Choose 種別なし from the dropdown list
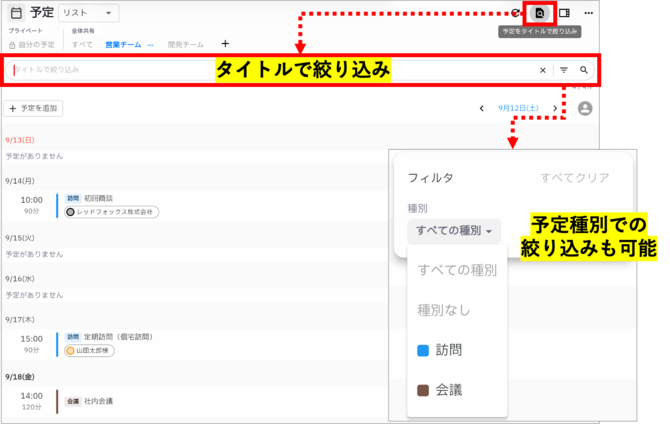Image resolution: width=670 pixels, height=424 pixels. click(x=457, y=310)
